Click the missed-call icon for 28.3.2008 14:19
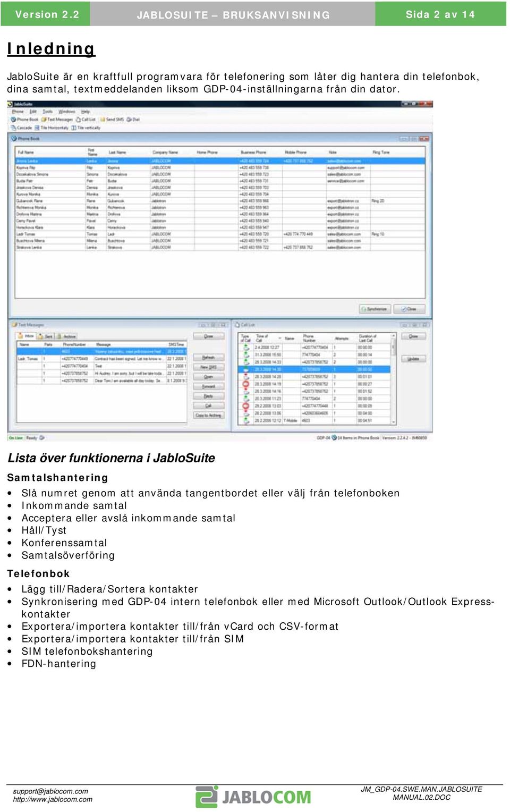 click(245, 384)
